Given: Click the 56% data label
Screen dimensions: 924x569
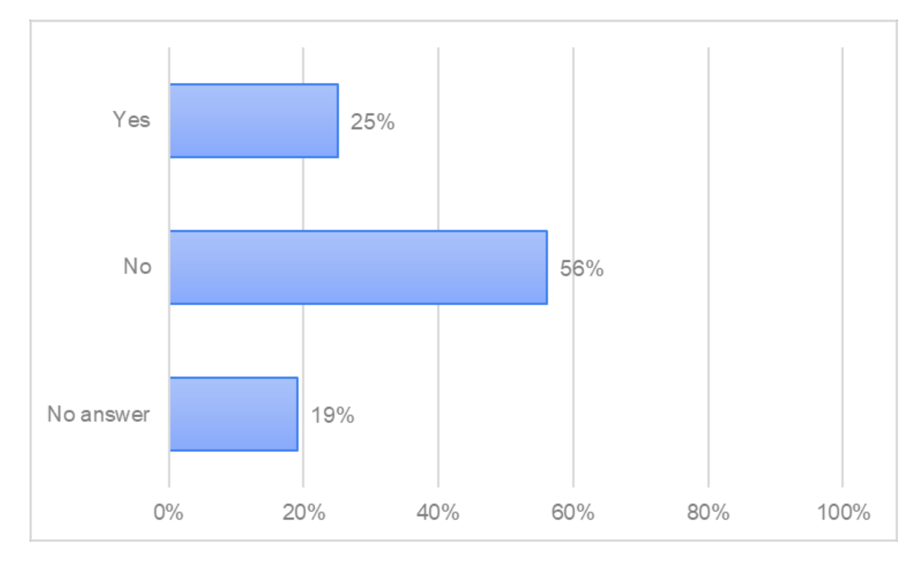Looking at the screenshot, I should click(581, 268).
